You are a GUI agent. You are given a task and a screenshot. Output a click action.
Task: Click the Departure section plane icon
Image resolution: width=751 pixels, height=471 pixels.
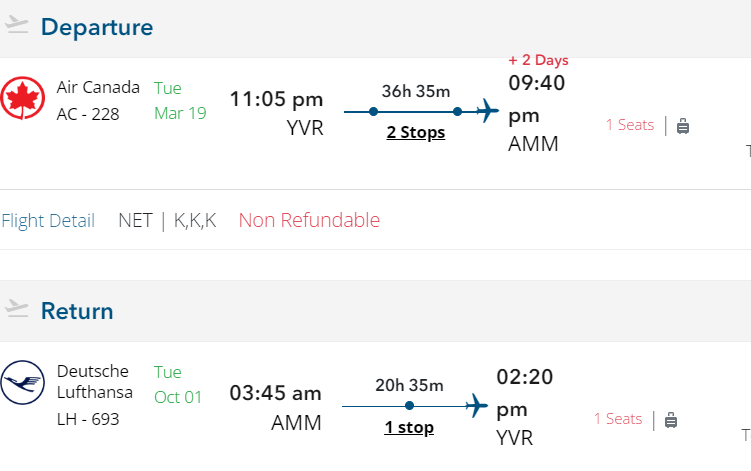pyautogui.click(x=16, y=26)
